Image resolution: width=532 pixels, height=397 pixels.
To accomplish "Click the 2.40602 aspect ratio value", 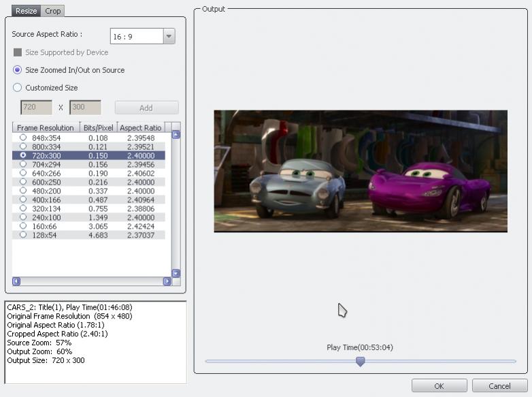I will [141, 173].
